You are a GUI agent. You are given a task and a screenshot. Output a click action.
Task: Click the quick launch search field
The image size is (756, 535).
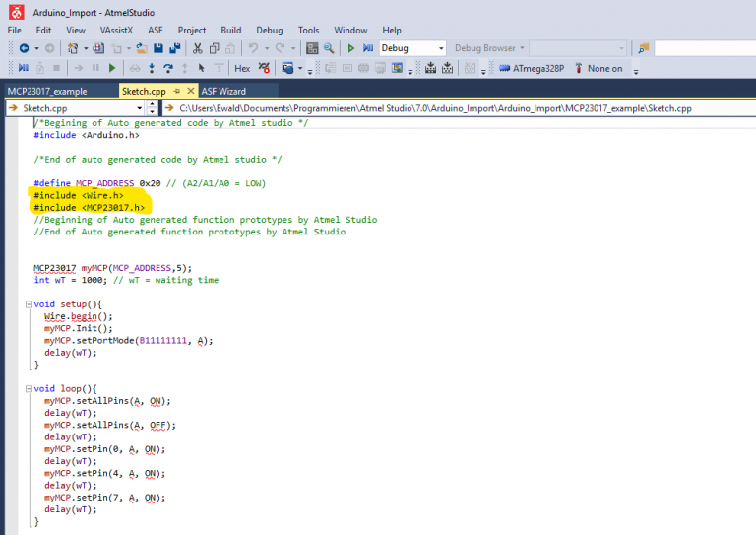click(x=703, y=48)
